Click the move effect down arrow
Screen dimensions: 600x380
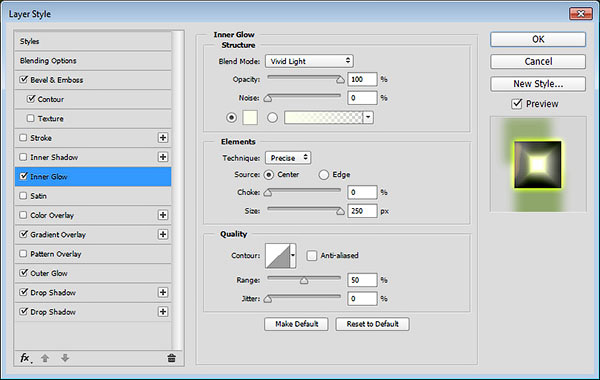[65, 358]
